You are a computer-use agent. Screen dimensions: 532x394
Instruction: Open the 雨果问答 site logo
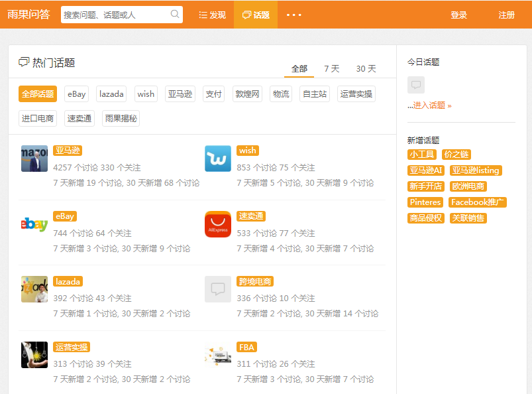(29, 15)
